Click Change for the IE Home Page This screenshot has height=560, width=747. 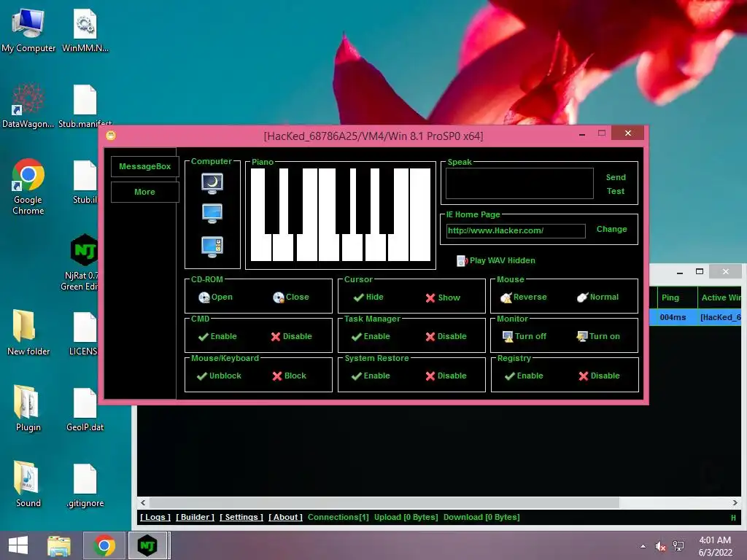point(612,230)
